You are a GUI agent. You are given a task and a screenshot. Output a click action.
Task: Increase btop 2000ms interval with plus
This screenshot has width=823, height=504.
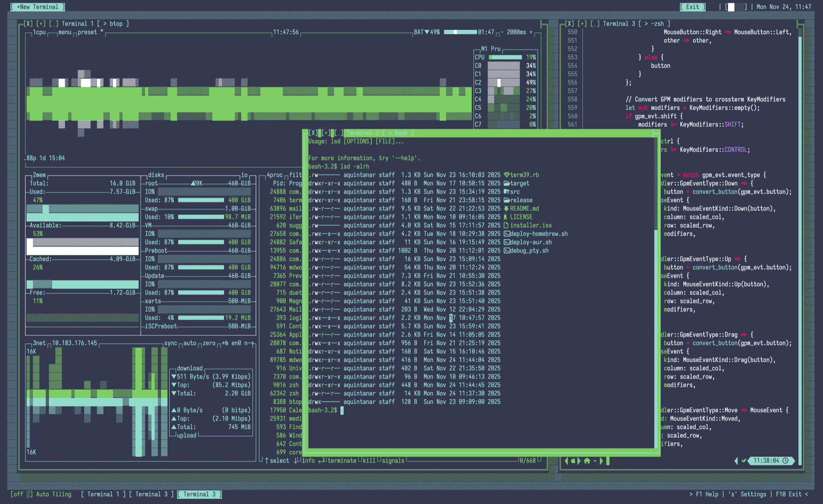pos(531,32)
